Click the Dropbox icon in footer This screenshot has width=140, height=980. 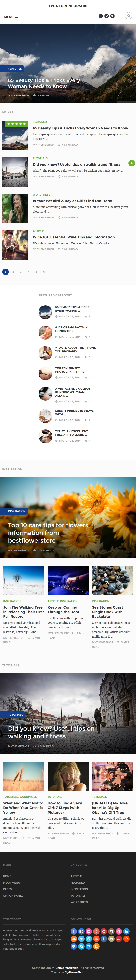[74, 946]
